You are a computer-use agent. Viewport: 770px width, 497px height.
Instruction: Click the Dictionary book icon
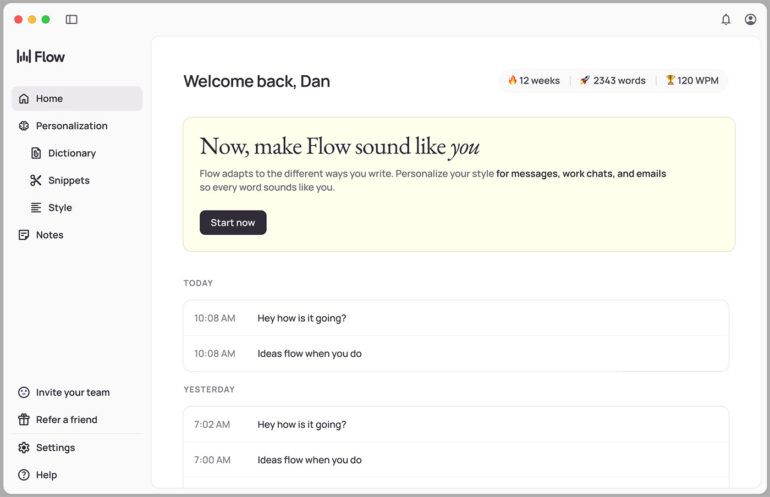coord(36,153)
